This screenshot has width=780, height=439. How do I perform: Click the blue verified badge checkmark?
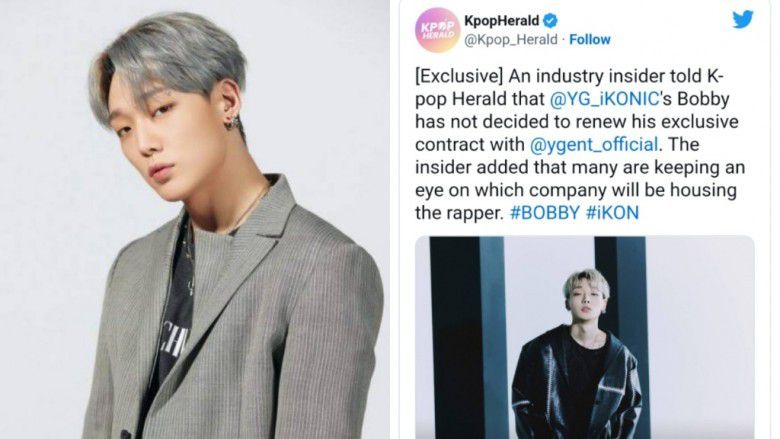(x=550, y=21)
